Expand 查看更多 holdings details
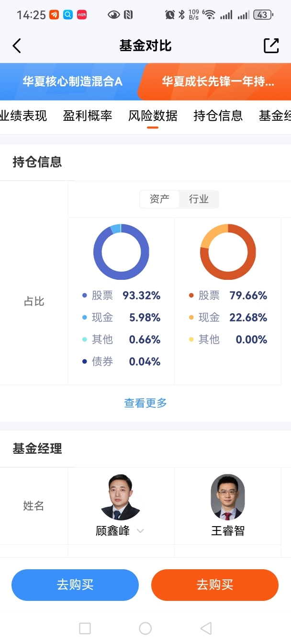291x644 pixels. 145,403
